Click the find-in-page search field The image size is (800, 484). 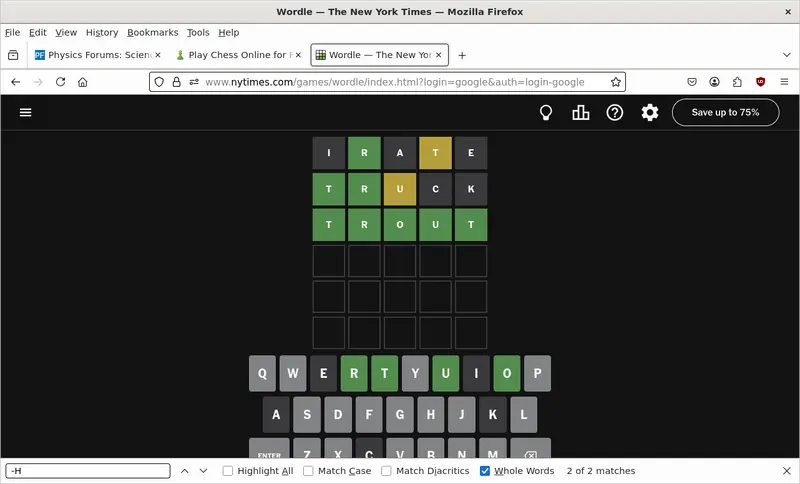(88, 471)
